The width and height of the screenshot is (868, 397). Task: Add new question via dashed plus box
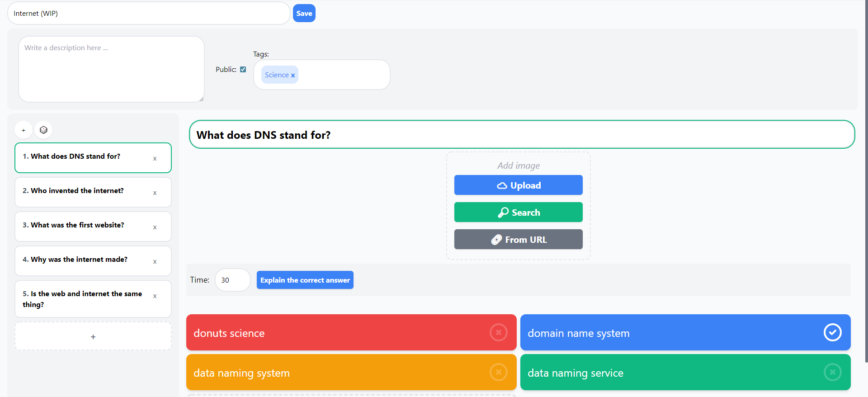(93, 336)
